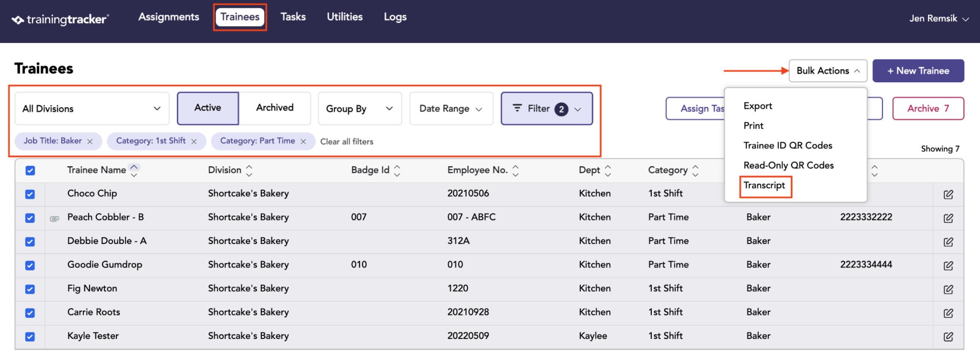
Task: Click the trainingtracker logo
Action: pyautogui.click(x=60, y=19)
